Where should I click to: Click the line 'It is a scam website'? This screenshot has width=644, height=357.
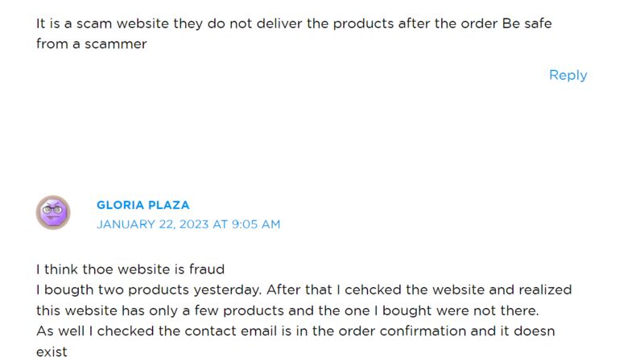[294, 23]
